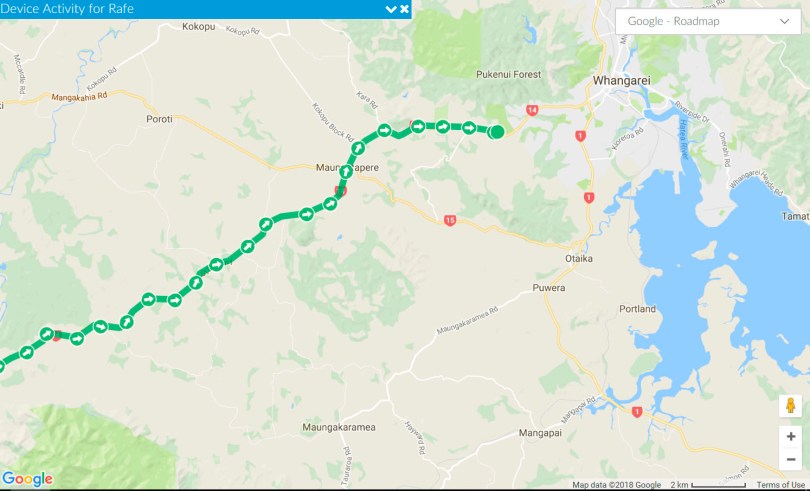Viewport: 810px width, 491px height.
Task: Click the dropdown arrow beside Roadmap
Action: coord(784,21)
